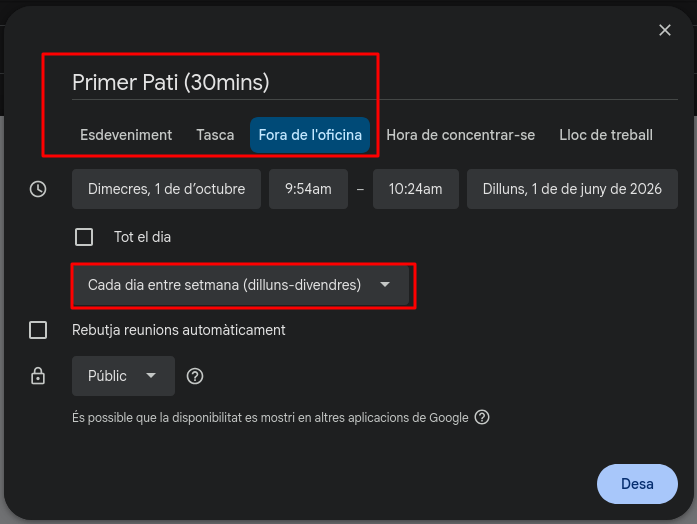Check 'Rebutja reunions automàticament'
This screenshot has height=524, width=697.
(x=38, y=330)
